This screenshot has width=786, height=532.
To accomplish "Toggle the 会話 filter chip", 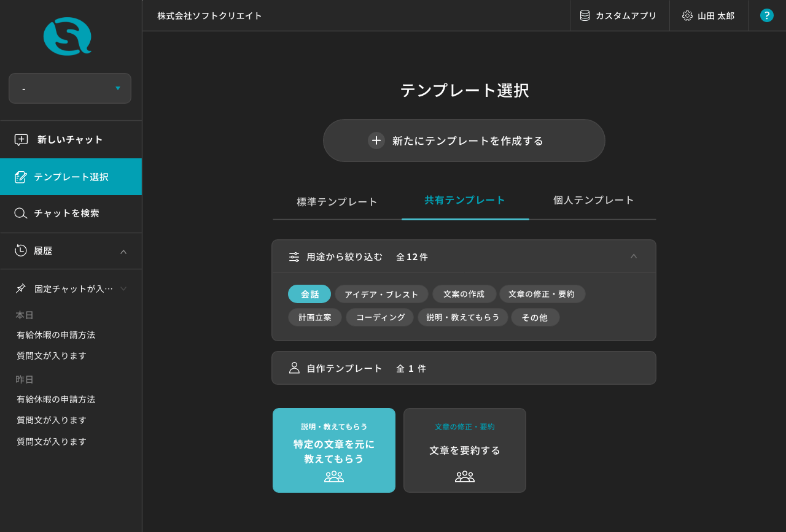I will click(309, 294).
